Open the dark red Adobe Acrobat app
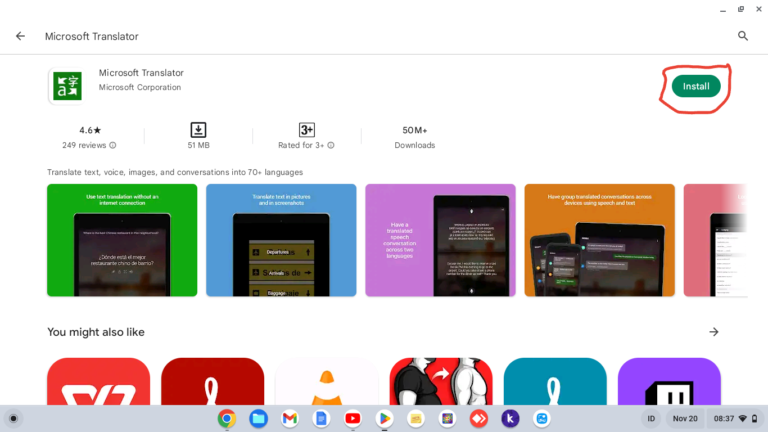Image resolution: width=768 pixels, height=432 pixels. coord(213,382)
